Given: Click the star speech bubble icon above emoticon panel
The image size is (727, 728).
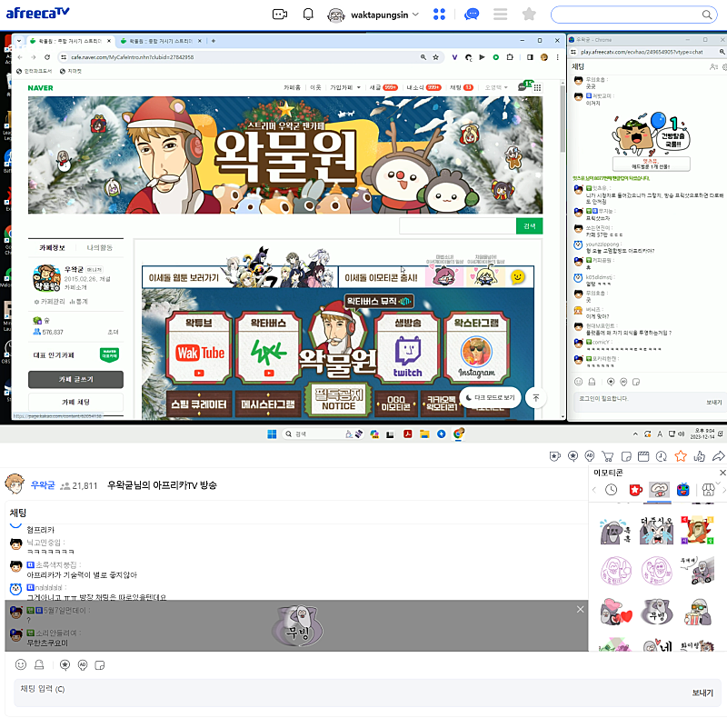Looking at the screenshot, I should coord(573,456).
